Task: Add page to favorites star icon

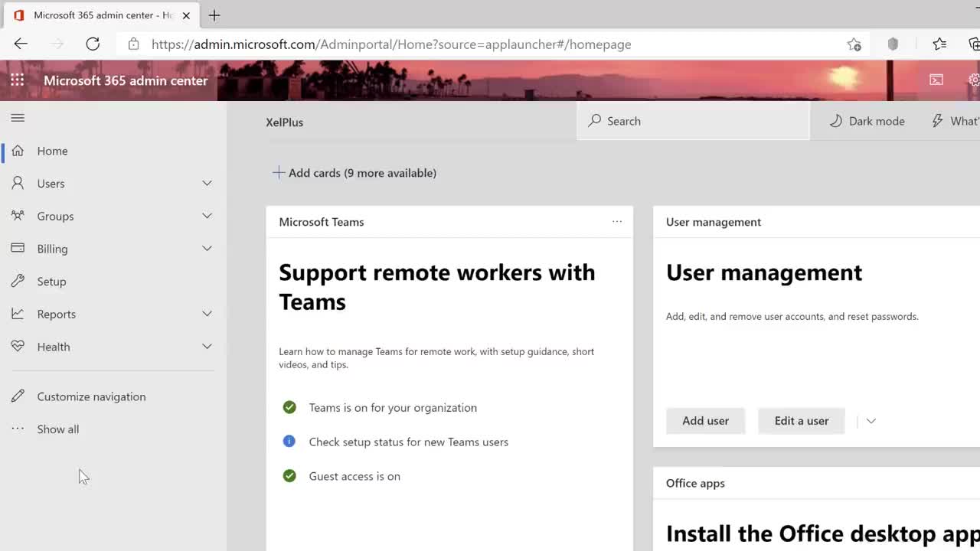Action: click(854, 44)
